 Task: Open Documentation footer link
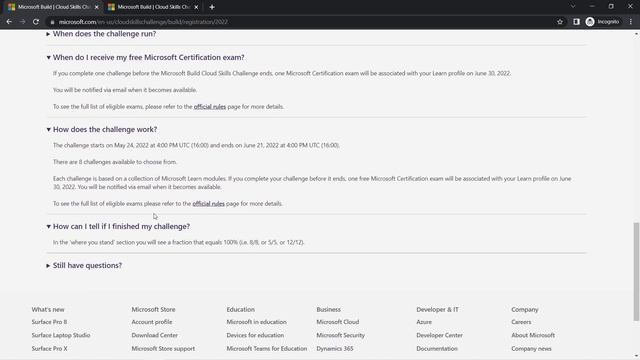437,349
